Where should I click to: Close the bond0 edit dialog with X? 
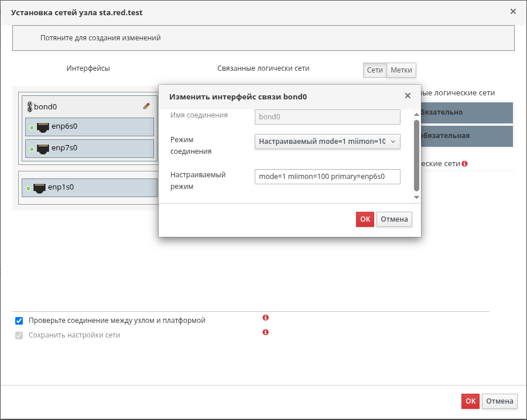(x=408, y=96)
